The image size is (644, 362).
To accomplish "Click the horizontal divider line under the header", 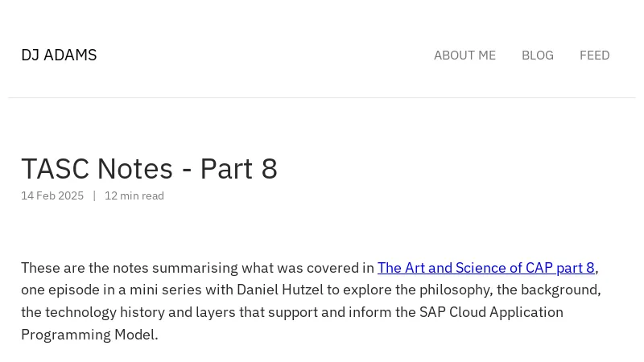I will (322, 98).
